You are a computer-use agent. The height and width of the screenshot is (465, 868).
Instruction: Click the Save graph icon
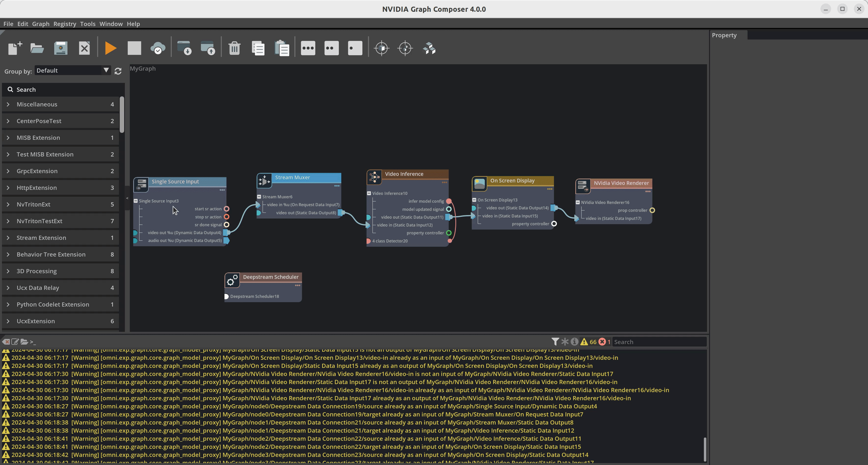click(x=61, y=48)
